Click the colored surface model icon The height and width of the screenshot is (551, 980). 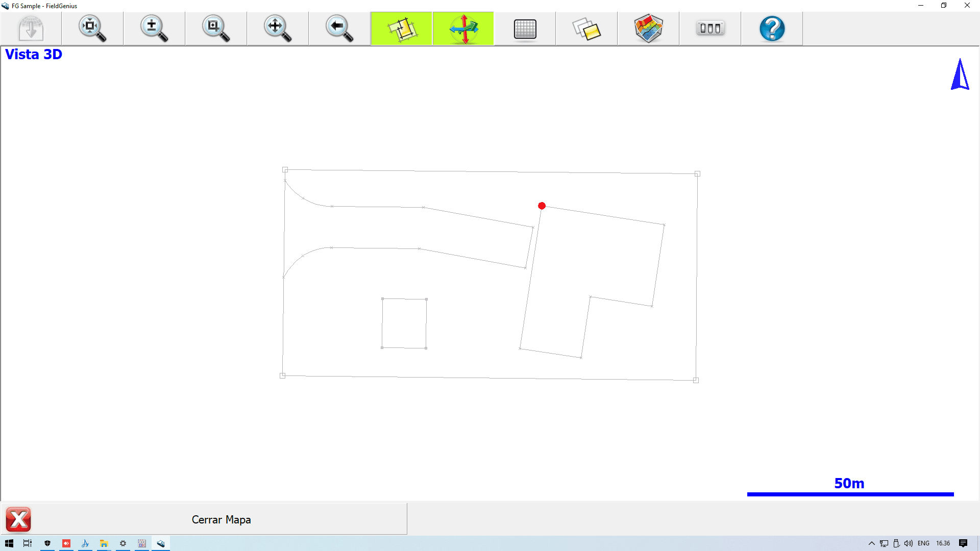[648, 29]
